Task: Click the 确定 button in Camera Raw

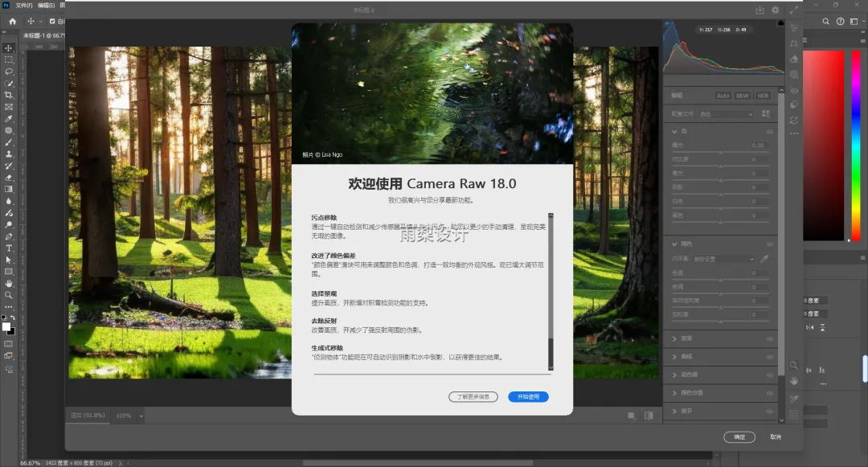Action: [x=739, y=437]
